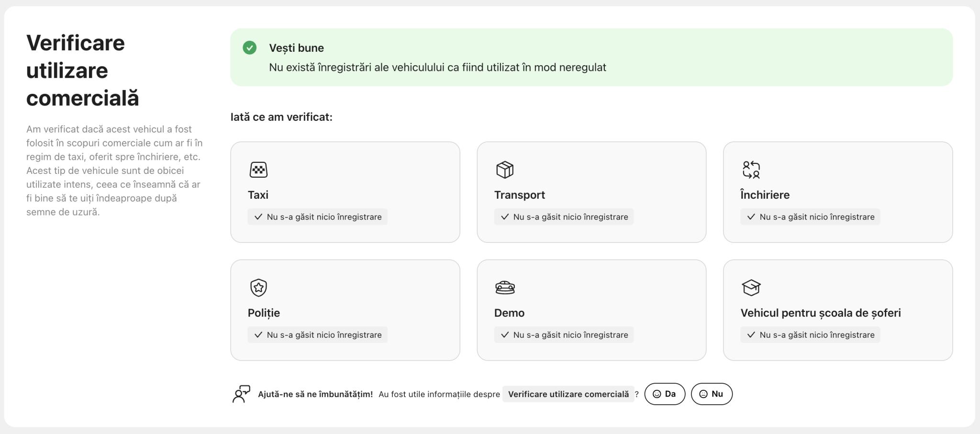Click the Vehicul pentru școala de șoferi title

820,313
